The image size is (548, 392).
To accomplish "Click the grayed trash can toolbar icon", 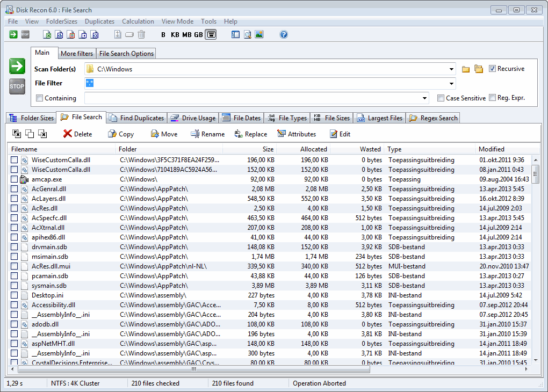I will pyautogui.click(x=141, y=34).
